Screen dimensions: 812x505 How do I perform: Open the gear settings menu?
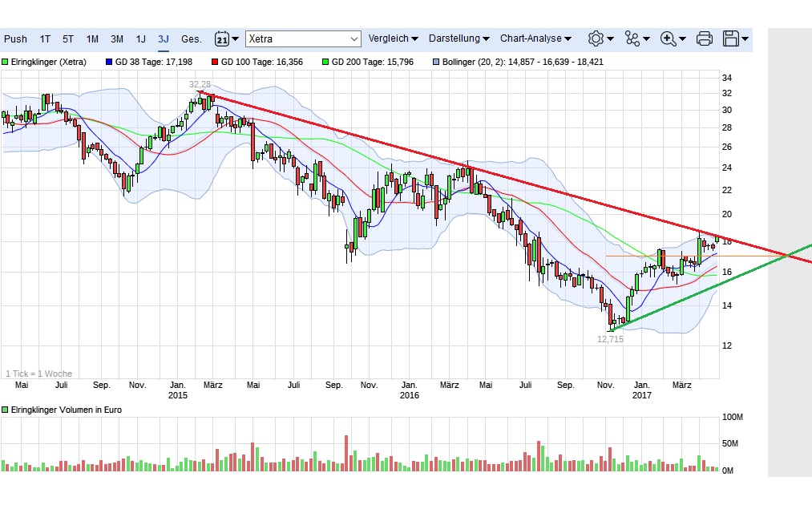[x=600, y=38]
